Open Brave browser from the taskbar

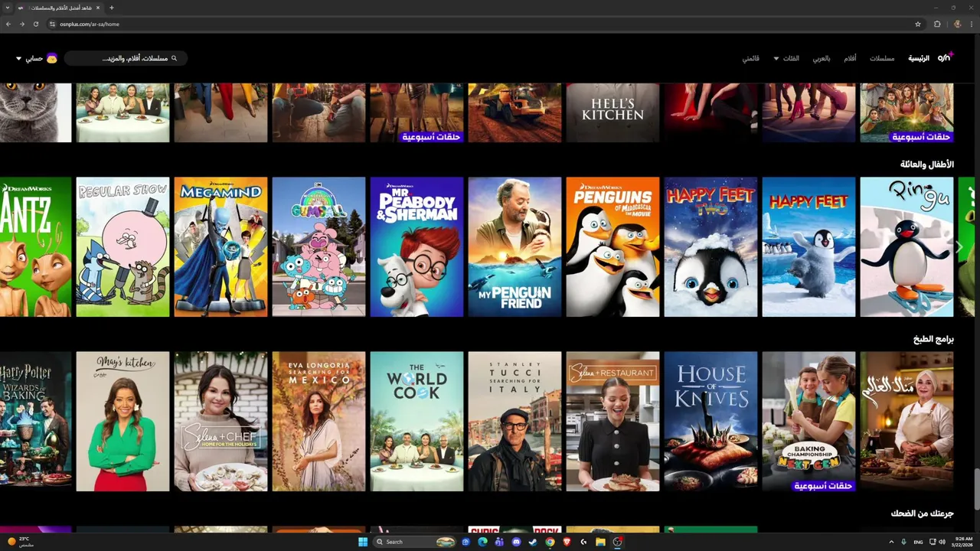[x=567, y=542]
